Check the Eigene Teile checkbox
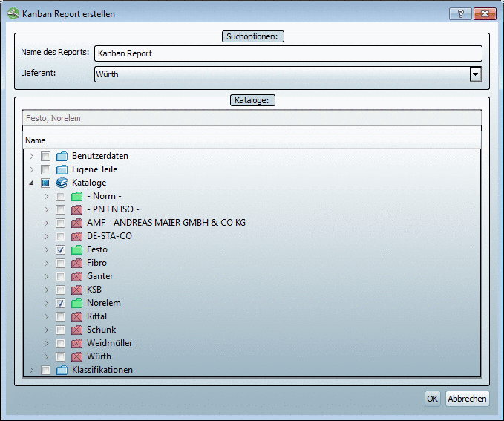The width and height of the screenshot is (504, 421). [x=45, y=169]
